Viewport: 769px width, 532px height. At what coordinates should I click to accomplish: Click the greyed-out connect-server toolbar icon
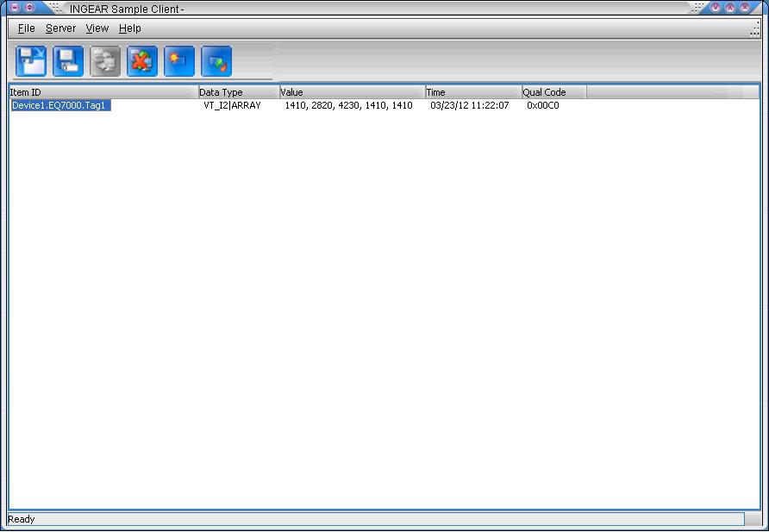105,61
